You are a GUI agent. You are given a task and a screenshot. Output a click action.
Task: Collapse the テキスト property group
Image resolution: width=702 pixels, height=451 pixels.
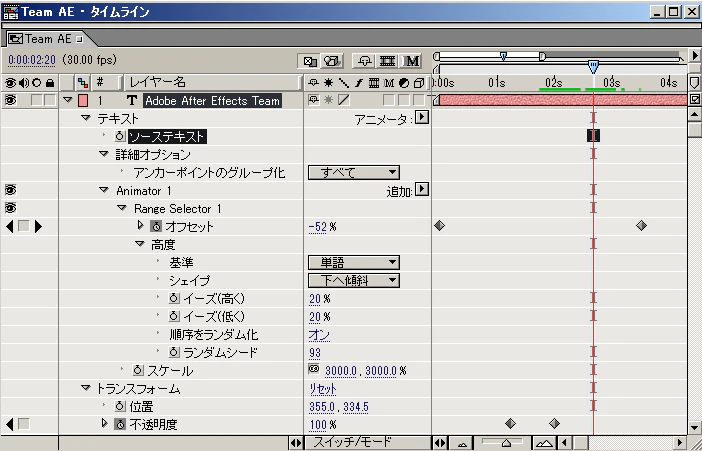(86, 118)
